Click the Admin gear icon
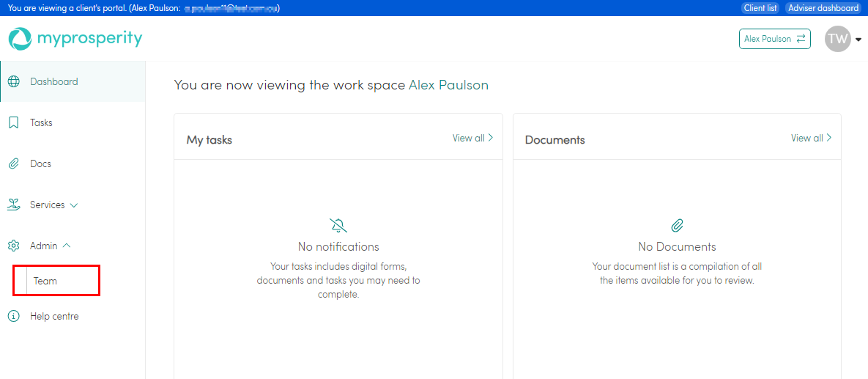 point(13,246)
